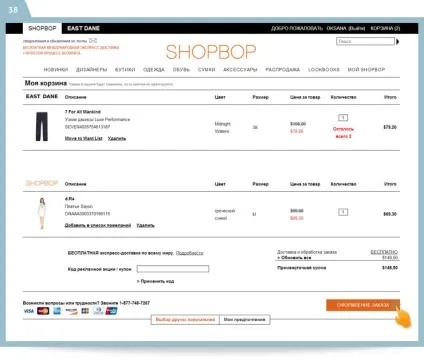Click the Discover card icon
The width and height of the screenshot is (424, 360).
71,311
